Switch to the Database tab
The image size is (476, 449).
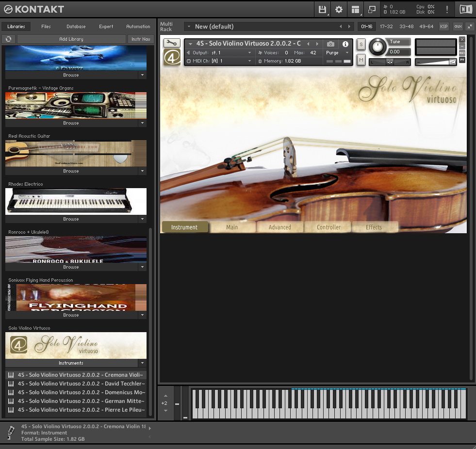pos(76,26)
